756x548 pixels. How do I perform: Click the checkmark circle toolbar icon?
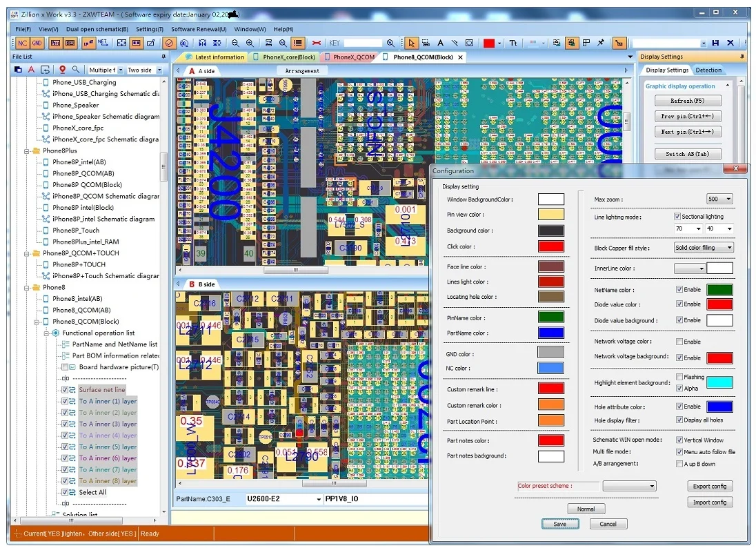tap(169, 43)
